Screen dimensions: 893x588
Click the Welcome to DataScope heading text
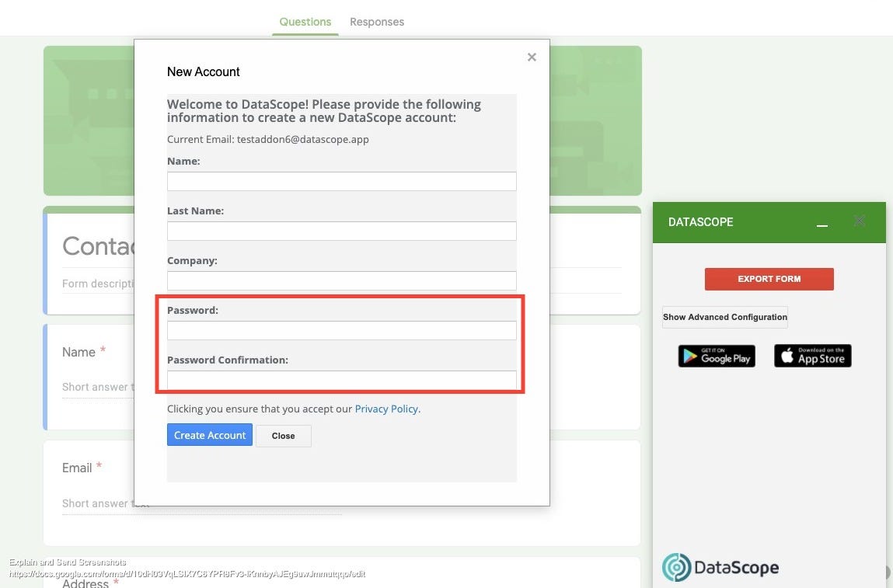[x=324, y=111]
